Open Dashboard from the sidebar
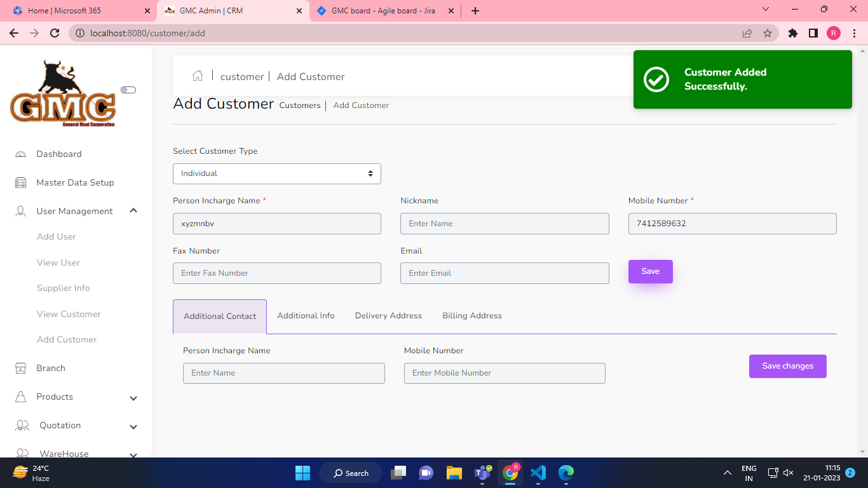Image resolution: width=868 pixels, height=488 pixels. (58, 154)
